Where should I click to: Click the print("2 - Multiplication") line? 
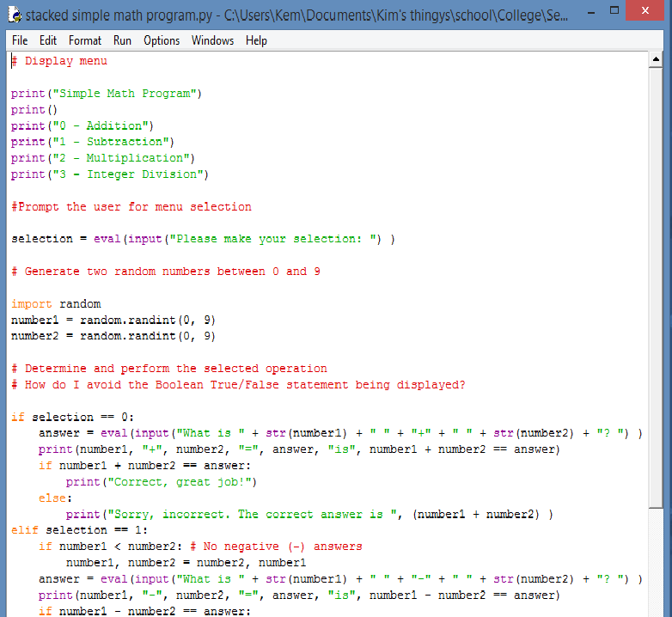(103, 158)
